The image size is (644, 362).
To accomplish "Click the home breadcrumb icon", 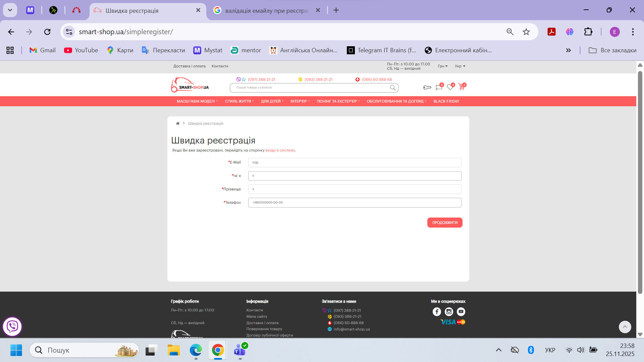I will click(x=178, y=123).
